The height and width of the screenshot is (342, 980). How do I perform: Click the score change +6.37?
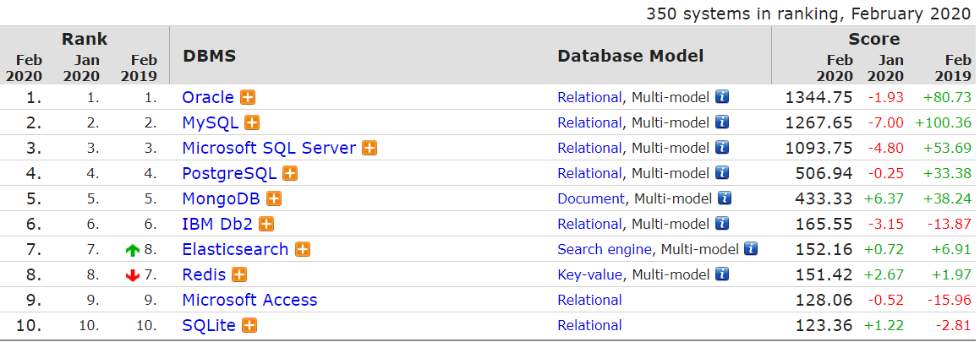click(883, 198)
